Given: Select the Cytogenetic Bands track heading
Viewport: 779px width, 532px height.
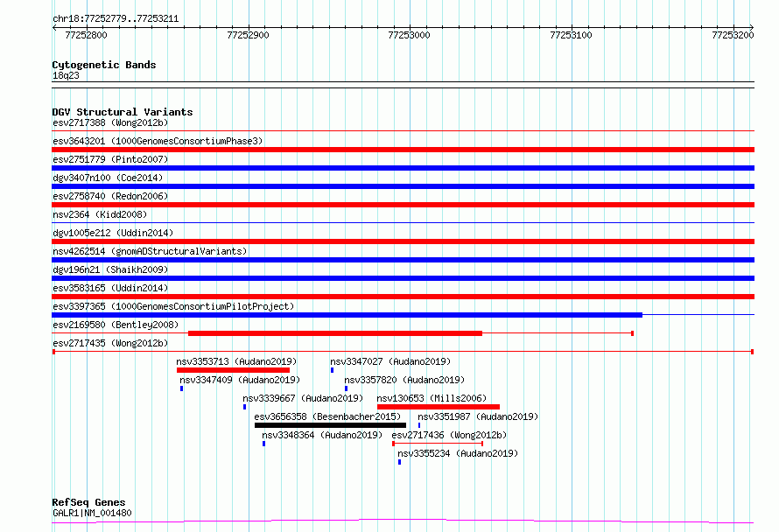Looking at the screenshot, I should [x=104, y=65].
